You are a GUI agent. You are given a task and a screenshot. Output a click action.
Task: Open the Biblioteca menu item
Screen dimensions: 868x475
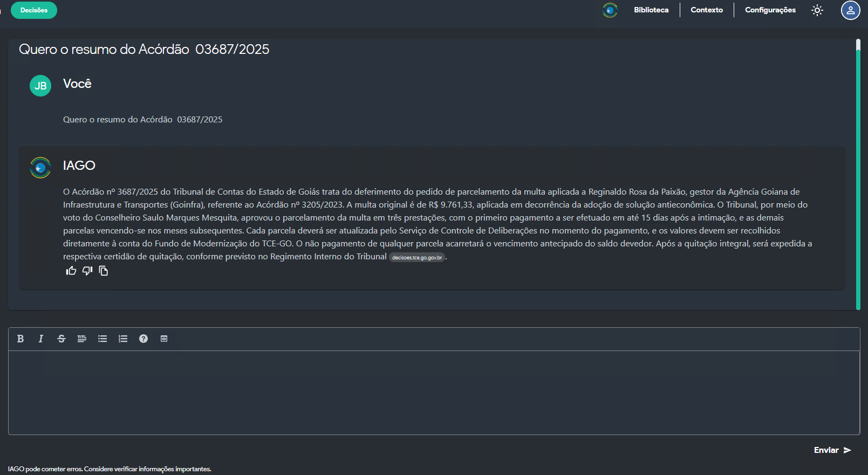click(x=651, y=10)
